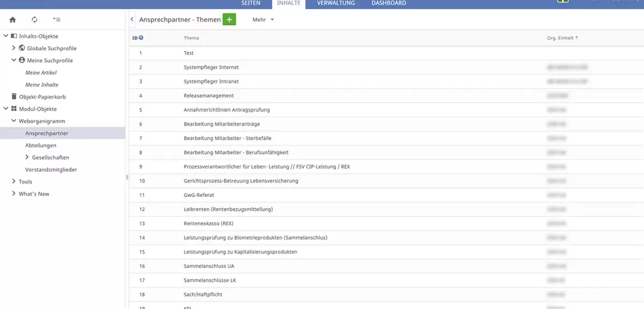Refresh the tree using the reload icon

34,19
